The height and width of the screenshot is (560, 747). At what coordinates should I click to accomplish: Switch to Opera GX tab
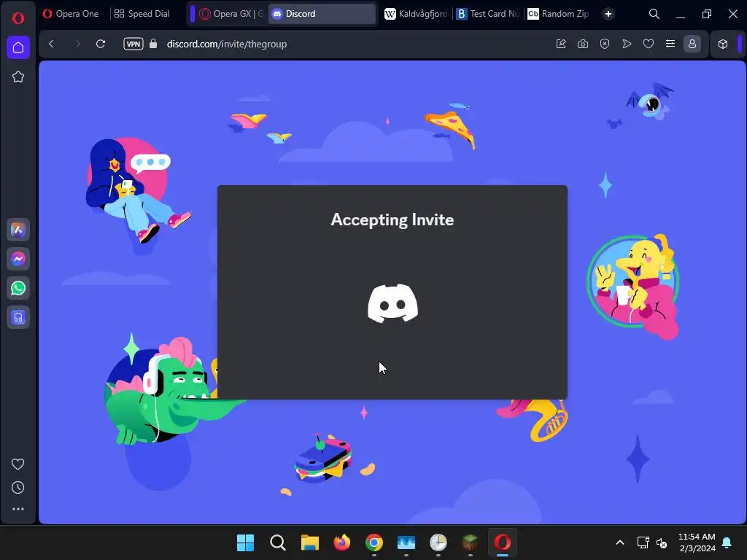(231, 14)
